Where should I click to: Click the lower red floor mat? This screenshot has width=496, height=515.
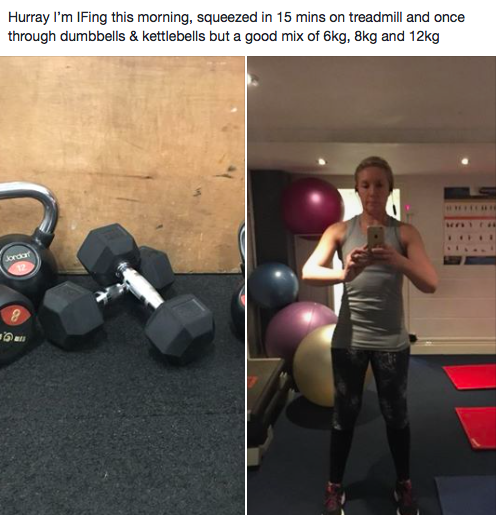click(x=476, y=428)
